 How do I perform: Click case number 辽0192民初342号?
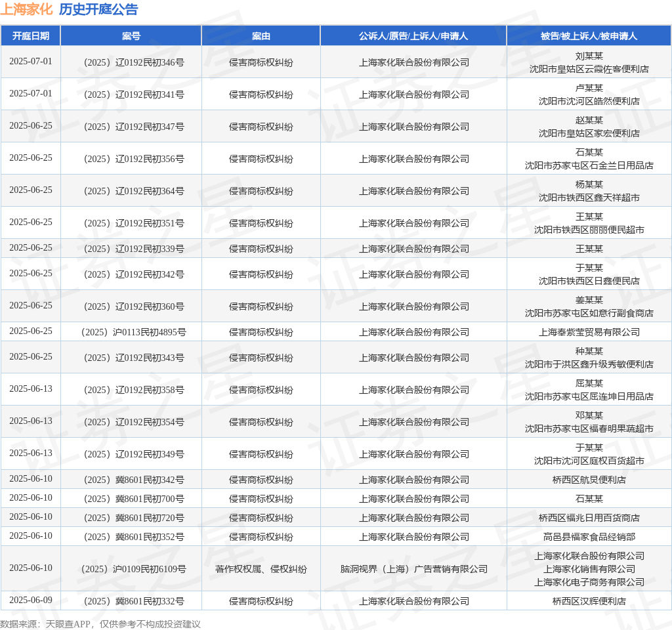(x=134, y=274)
